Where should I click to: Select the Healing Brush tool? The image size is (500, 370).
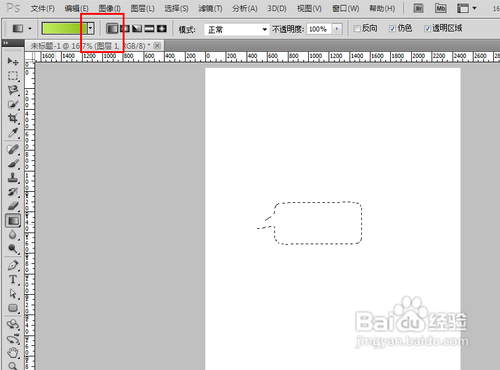13,149
